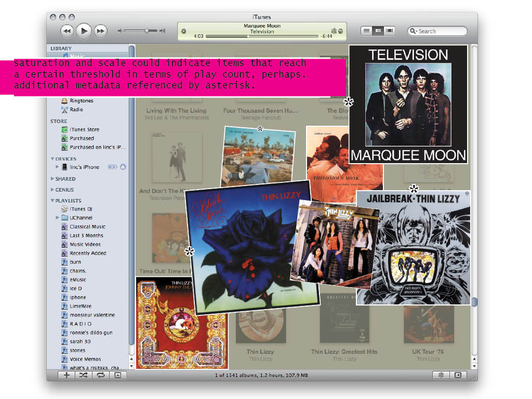The height and width of the screenshot is (399, 532).
Task: Click the play button
Action: pos(84,31)
